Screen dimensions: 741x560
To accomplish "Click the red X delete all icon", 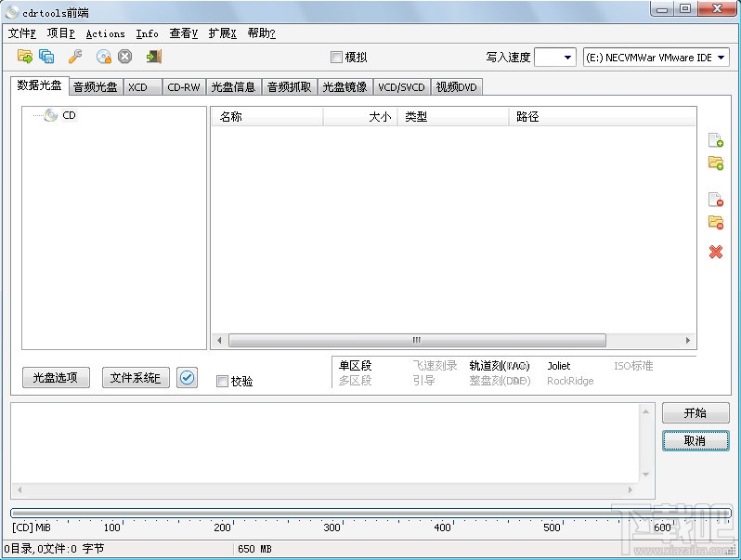I will (716, 252).
